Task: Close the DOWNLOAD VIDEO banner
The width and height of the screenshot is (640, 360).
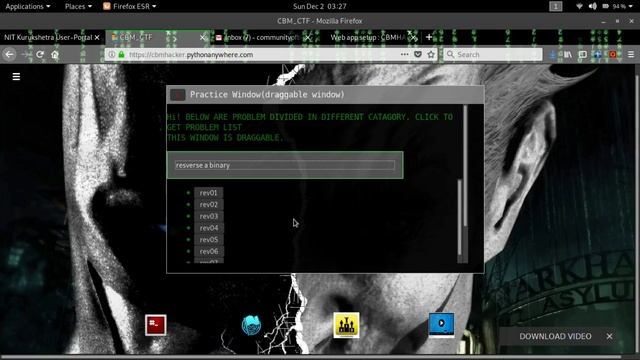Action: tap(609, 336)
